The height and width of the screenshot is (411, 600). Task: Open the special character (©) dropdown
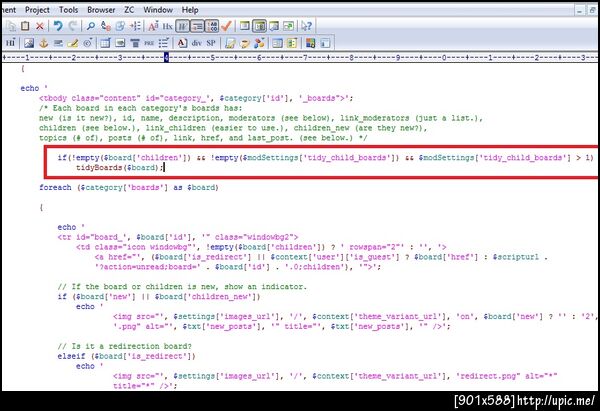click(88, 43)
